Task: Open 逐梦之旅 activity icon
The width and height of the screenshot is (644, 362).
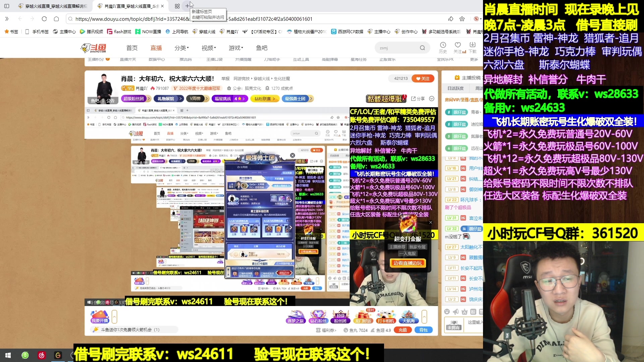Action: (296, 316)
